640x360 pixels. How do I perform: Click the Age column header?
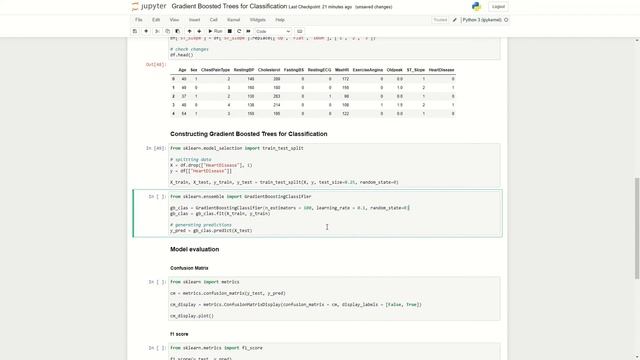click(x=182, y=70)
